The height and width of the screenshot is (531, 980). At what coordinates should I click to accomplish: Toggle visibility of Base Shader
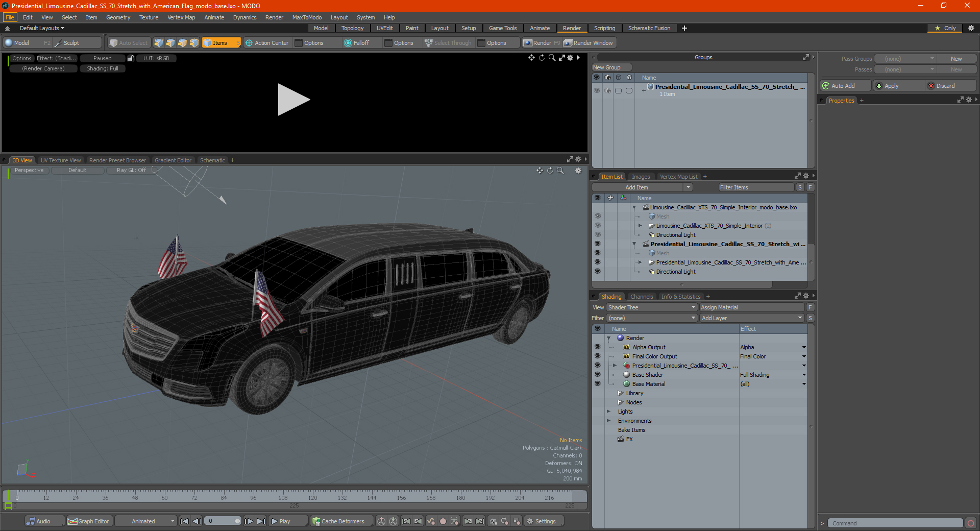click(x=597, y=375)
